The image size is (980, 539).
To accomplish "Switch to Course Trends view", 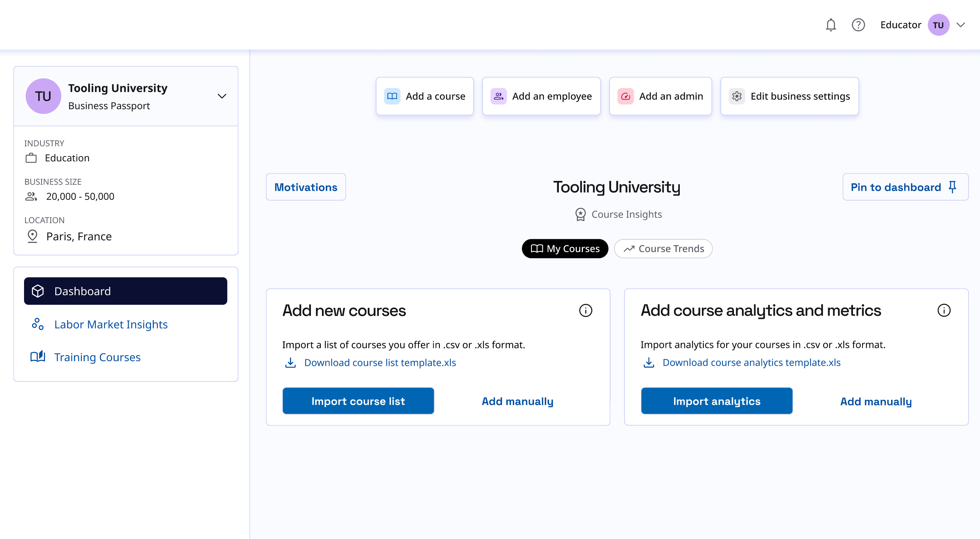I will (663, 249).
